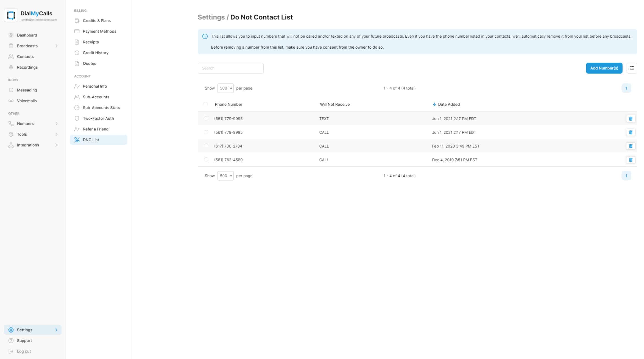Screen dimensions: 644x359
Task: Open the bottom per page dropdown
Action: 225,176
